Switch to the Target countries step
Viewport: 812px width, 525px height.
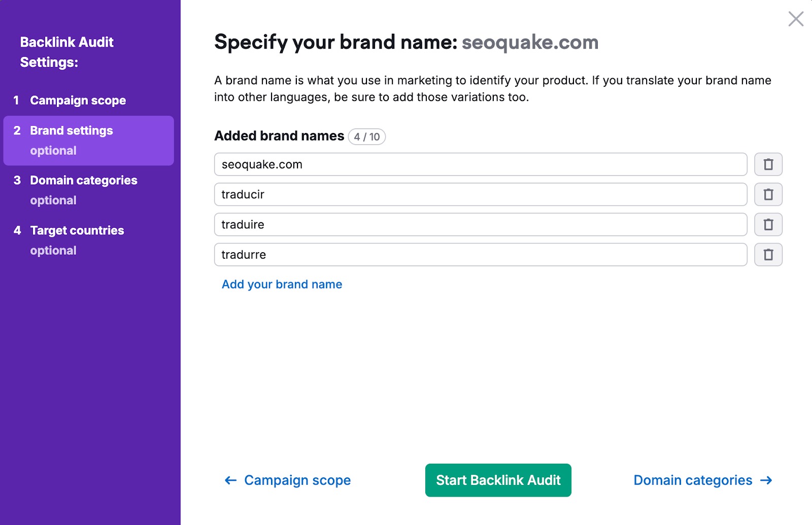(76, 230)
